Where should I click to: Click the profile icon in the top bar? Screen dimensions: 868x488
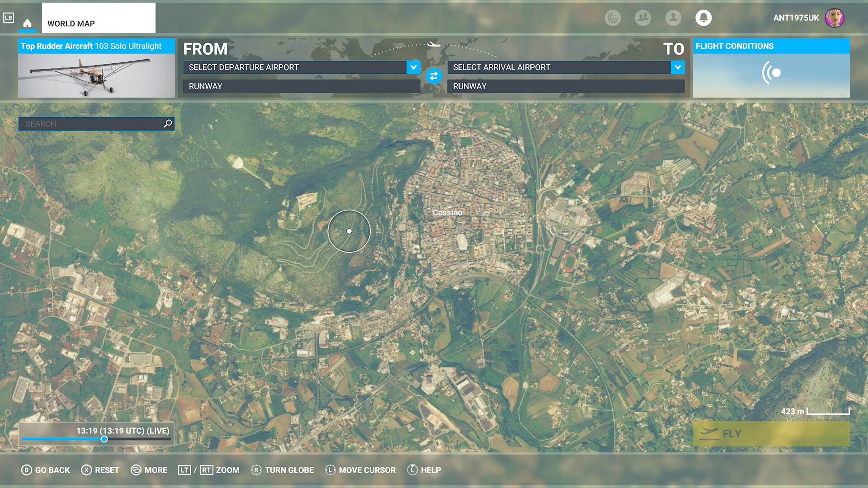[x=673, y=19]
